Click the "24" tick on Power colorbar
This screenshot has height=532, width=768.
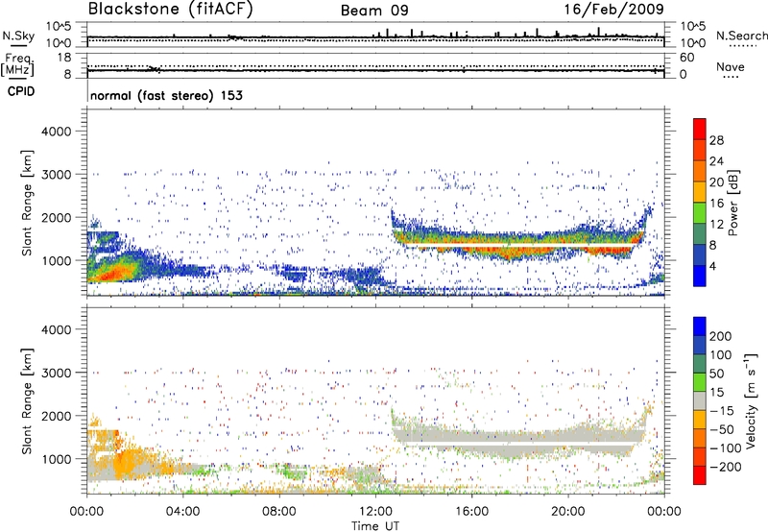[x=716, y=161]
